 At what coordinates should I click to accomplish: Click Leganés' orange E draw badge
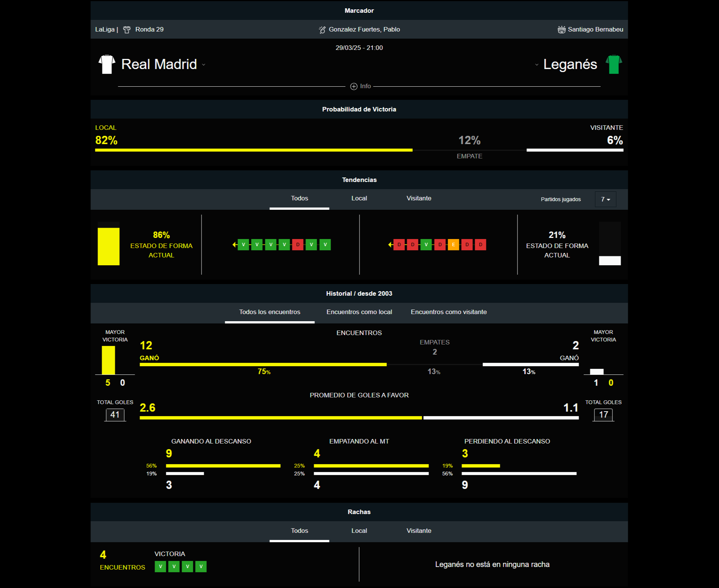coord(453,245)
